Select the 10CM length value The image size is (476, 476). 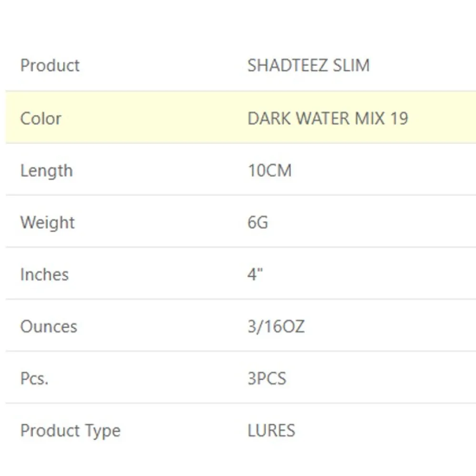(269, 170)
